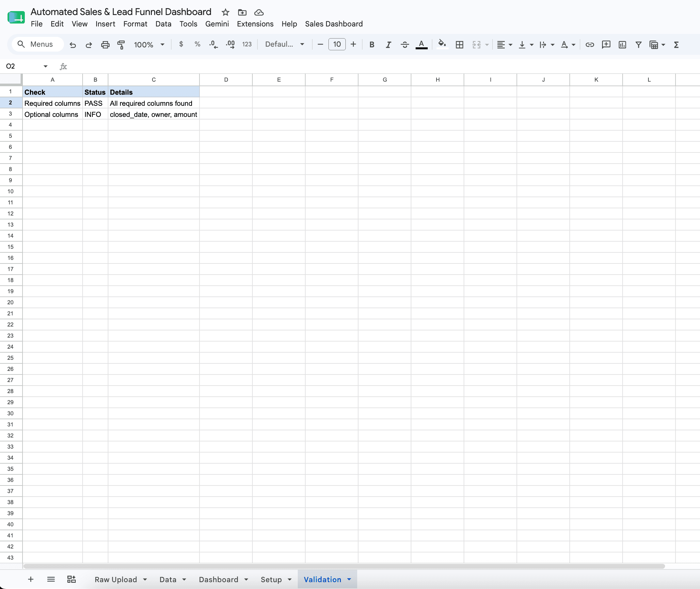Click the Insert chart icon
The width and height of the screenshot is (700, 589).
click(x=622, y=44)
